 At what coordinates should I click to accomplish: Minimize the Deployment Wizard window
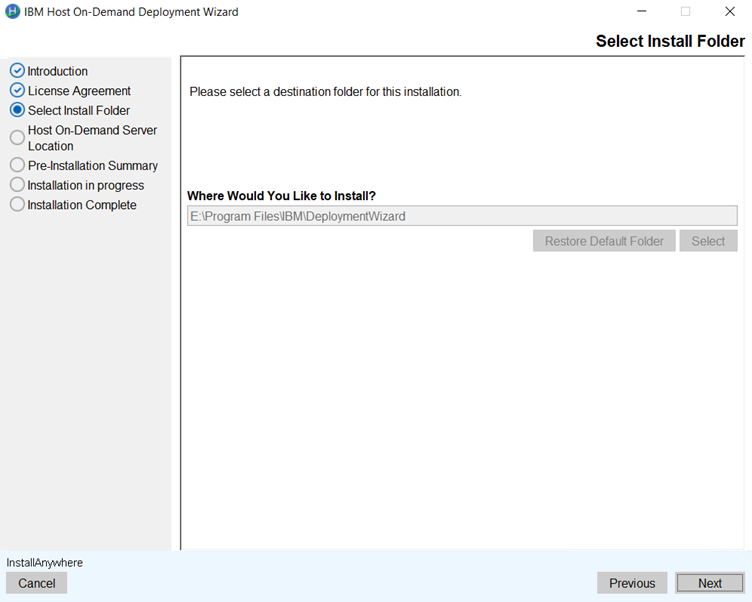pyautogui.click(x=641, y=12)
